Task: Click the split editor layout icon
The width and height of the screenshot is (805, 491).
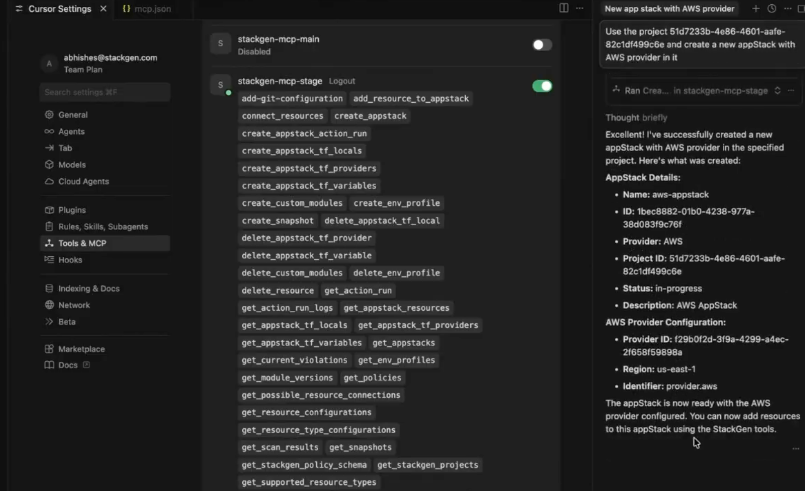Action: [564, 8]
